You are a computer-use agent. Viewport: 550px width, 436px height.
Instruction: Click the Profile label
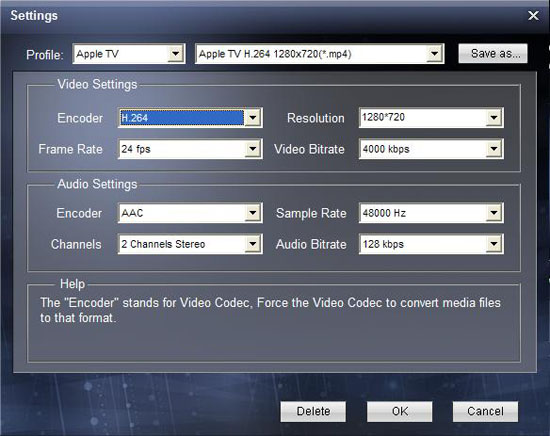pyautogui.click(x=45, y=55)
